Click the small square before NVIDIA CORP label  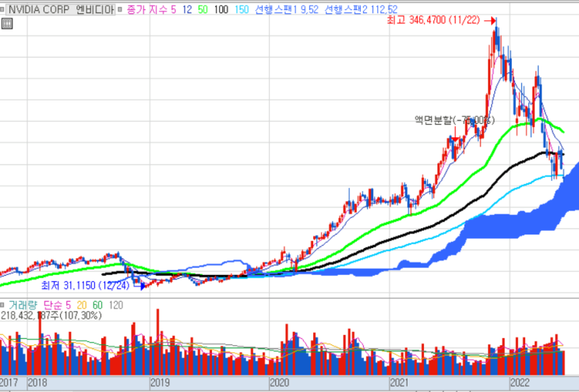pos(2,9)
